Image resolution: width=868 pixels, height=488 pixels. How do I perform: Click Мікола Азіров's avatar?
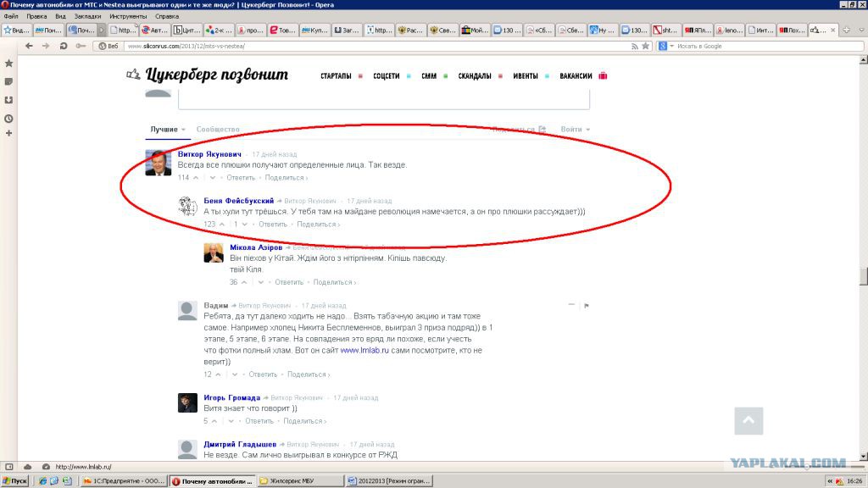214,252
